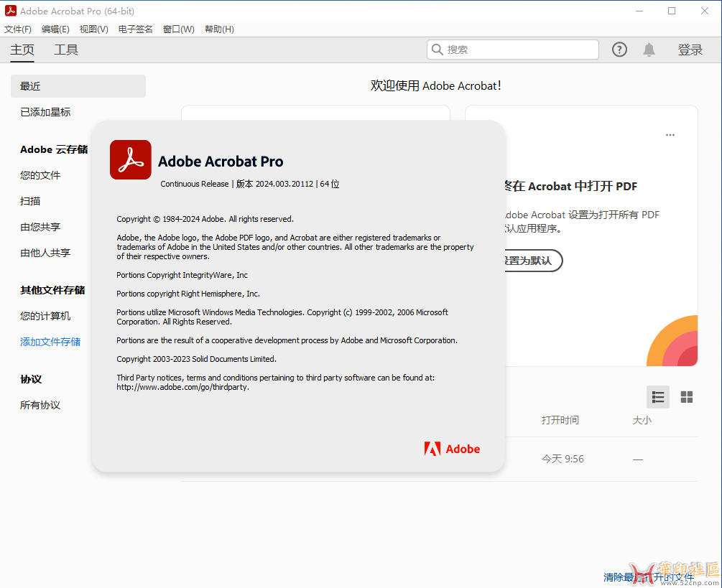Sort by the 大小 column header
Viewport: 722px width, 588px height.
[x=642, y=419]
